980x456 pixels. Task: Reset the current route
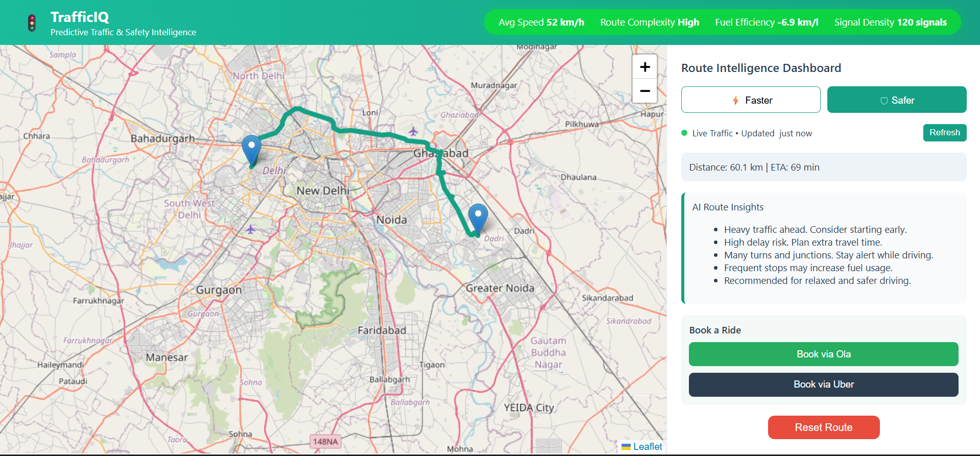point(823,427)
